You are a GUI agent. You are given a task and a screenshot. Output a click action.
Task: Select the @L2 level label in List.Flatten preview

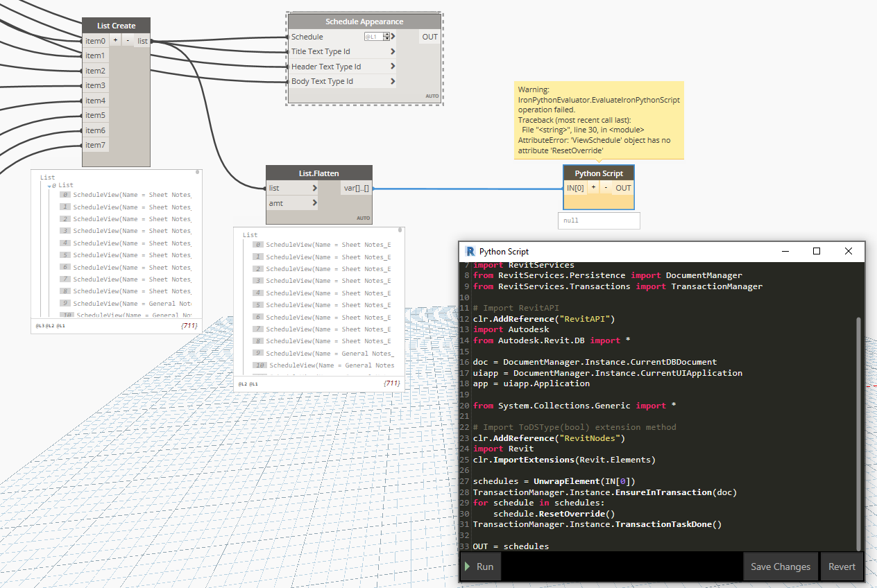click(x=242, y=383)
